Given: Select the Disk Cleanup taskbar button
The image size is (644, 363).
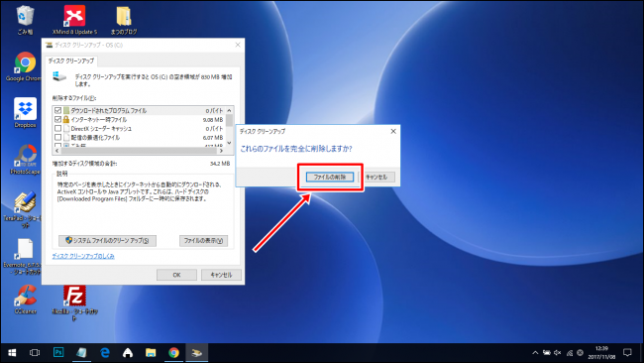Looking at the screenshot, I should pyautogui.click(x=197, y=353).
